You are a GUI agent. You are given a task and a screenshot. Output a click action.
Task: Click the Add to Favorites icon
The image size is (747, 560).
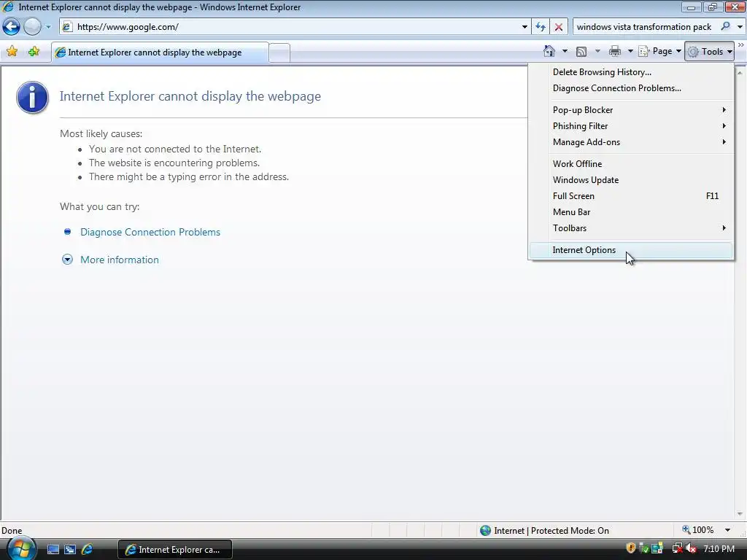34,52
